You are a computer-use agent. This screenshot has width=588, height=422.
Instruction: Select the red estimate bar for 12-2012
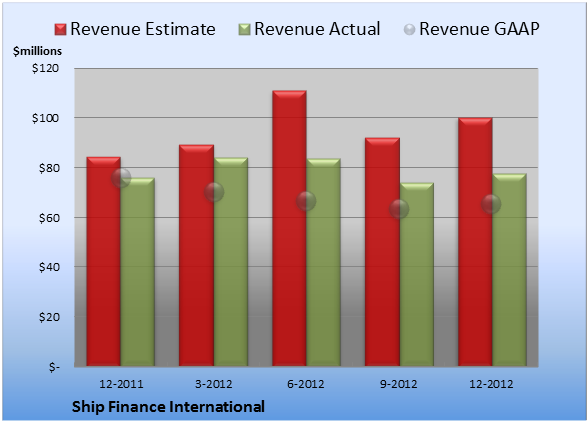475,242
